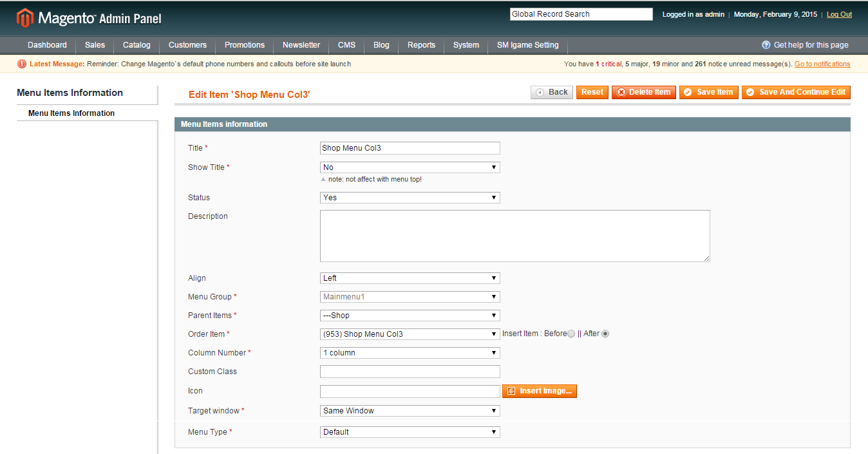Open the Parent Items dropdown
The height and width of the screenshot is (454, 868).
tap(410, 316)
